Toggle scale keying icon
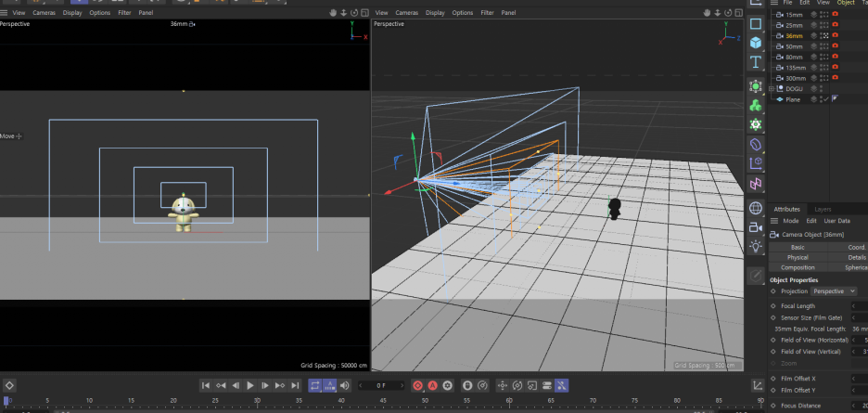 coord(532,385)
